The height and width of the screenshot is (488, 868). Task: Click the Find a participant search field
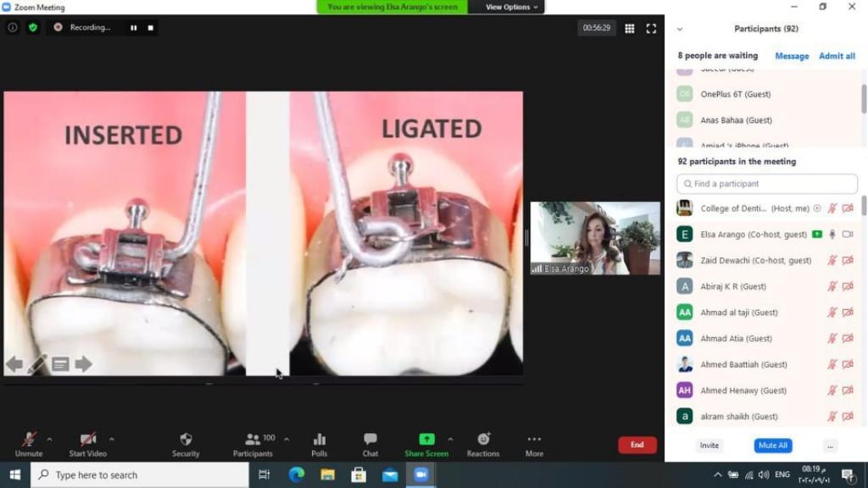tap(767, 184)
